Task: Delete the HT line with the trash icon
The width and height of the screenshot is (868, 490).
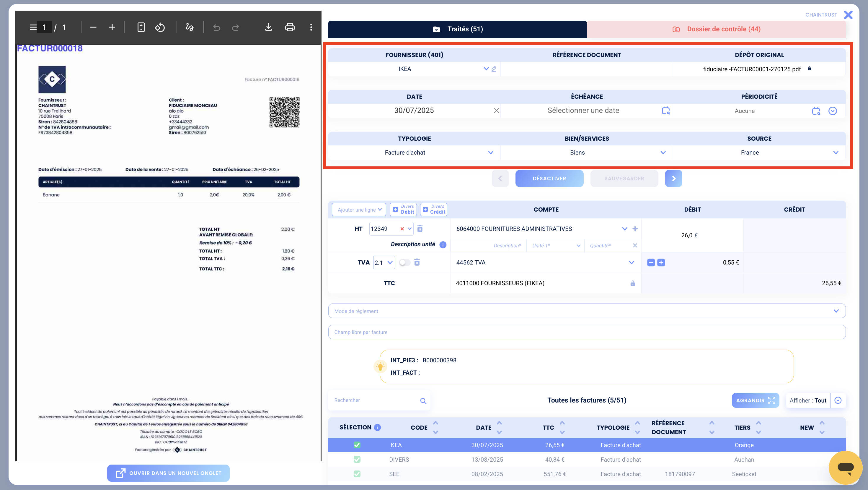Action: [x=420, y=229]
